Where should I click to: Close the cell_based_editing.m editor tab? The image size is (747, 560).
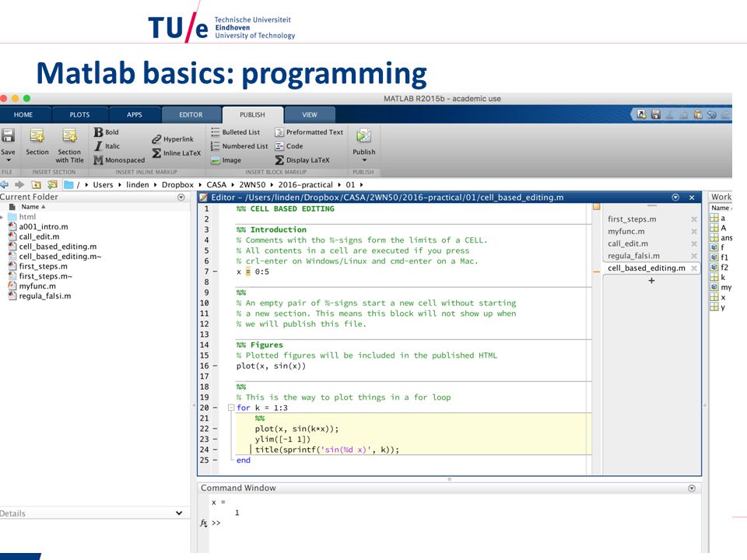click(x=694, y=268)
